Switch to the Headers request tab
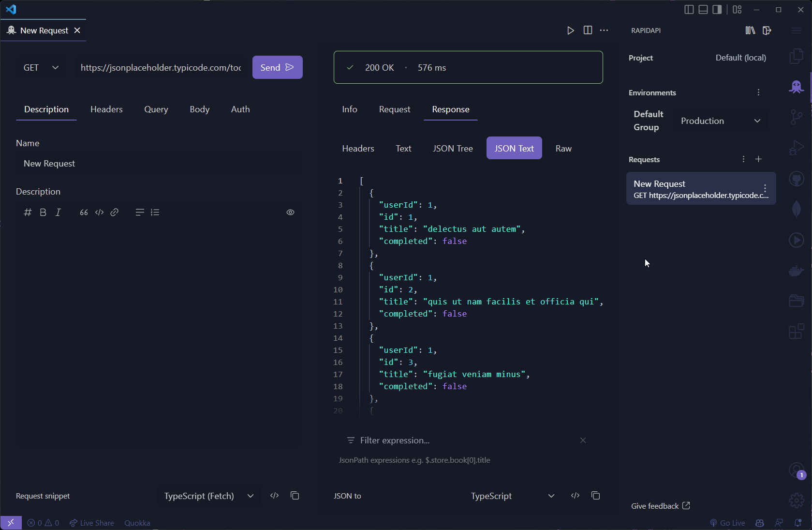This screenshot has width=812, height=530. point(106,109)
